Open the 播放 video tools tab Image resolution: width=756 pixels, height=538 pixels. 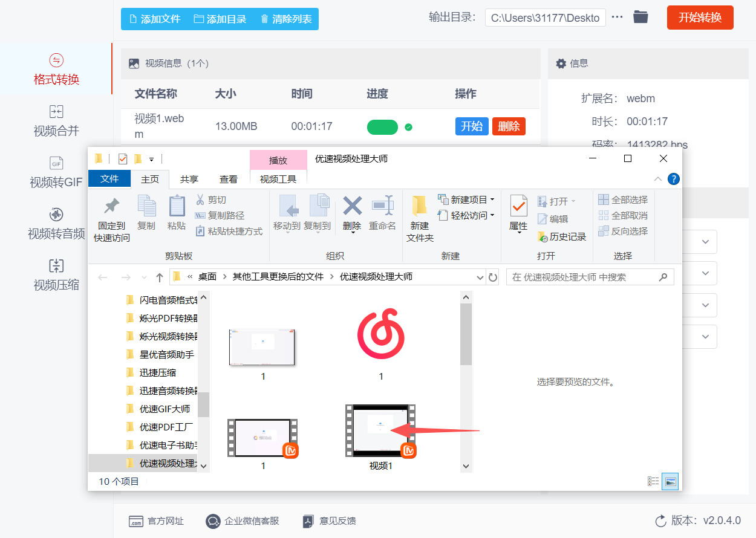click(x=278, y=160)
